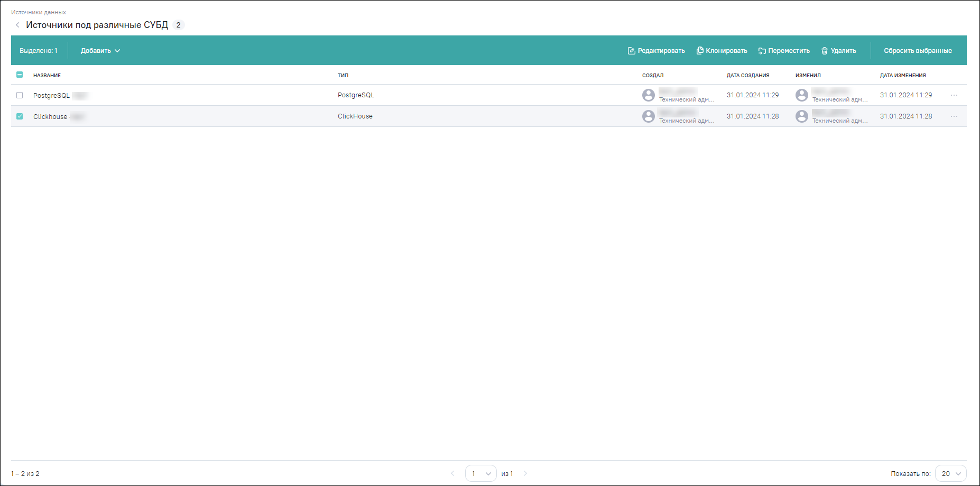The height and width of the screenshot is (486, 980).
Task: Click the Редактировать button
Action: [656, 51]
